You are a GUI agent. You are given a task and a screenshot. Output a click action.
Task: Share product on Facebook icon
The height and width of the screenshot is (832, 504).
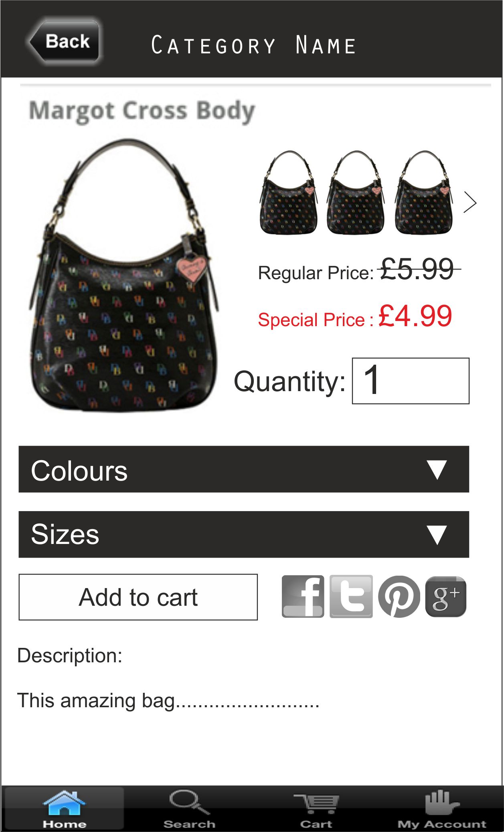[303, 597]
